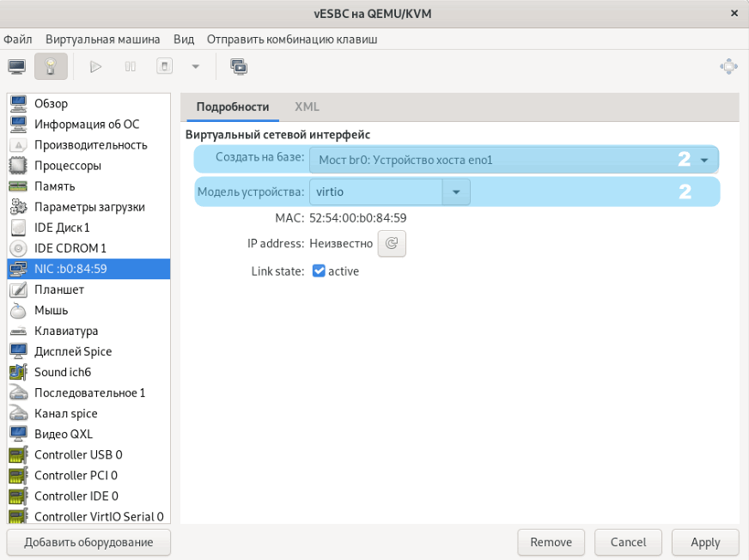Pause the virtual machine

coord(131,66)
